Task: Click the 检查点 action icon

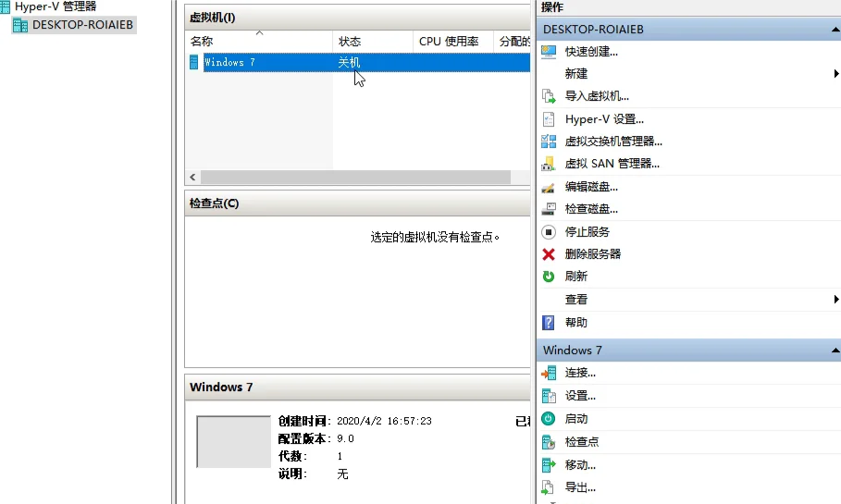Action: (548, 442)
